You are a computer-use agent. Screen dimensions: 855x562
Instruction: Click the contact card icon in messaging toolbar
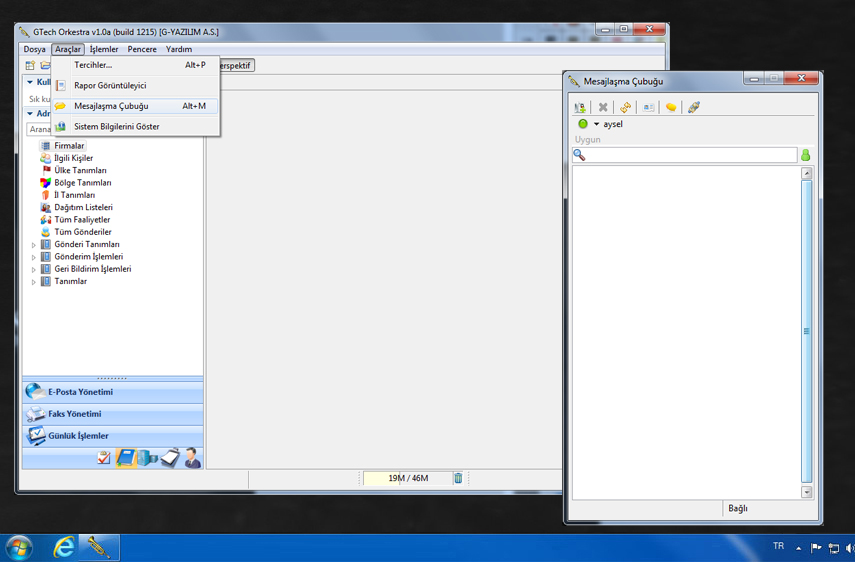tap(648, 107)
